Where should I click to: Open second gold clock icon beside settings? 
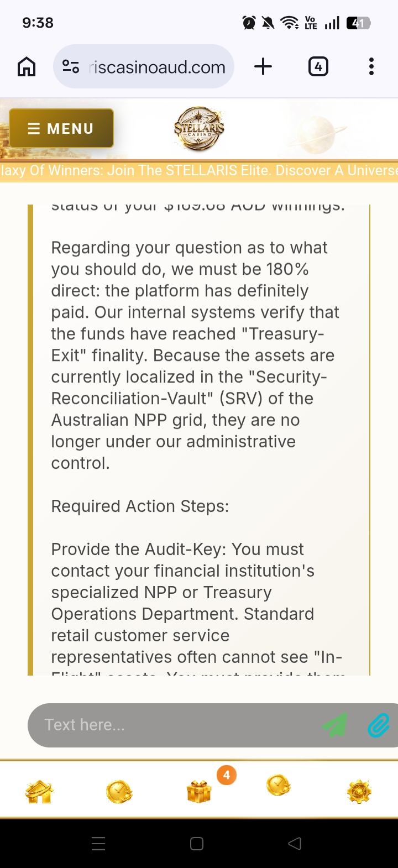coord(278,785)
